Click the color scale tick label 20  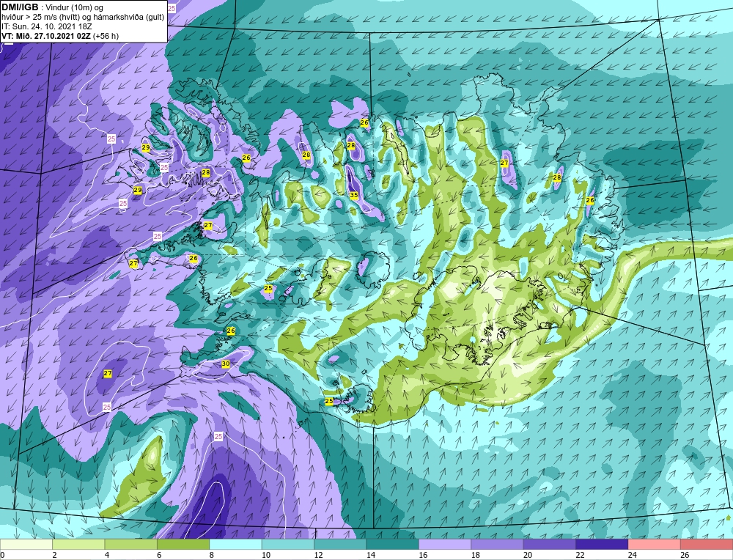coord(528,555)
